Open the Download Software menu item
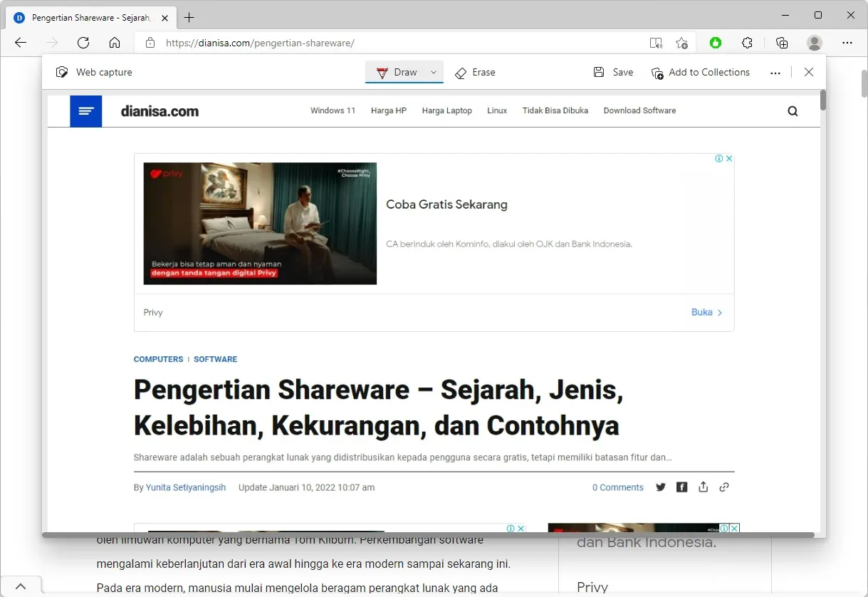The image size is (868, 597). tap(639, 110)
